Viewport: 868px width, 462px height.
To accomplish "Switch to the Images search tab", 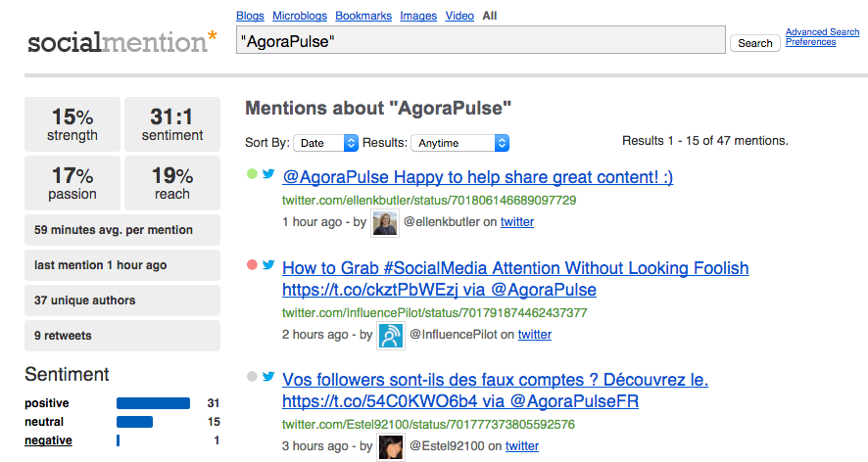I will pos(418,16).
